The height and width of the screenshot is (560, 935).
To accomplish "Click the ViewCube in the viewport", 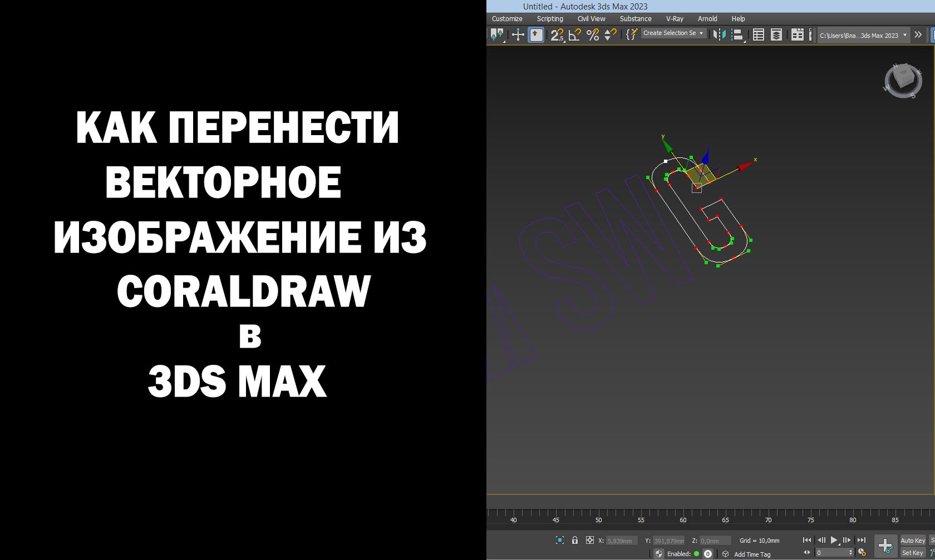I will point(903,81).
